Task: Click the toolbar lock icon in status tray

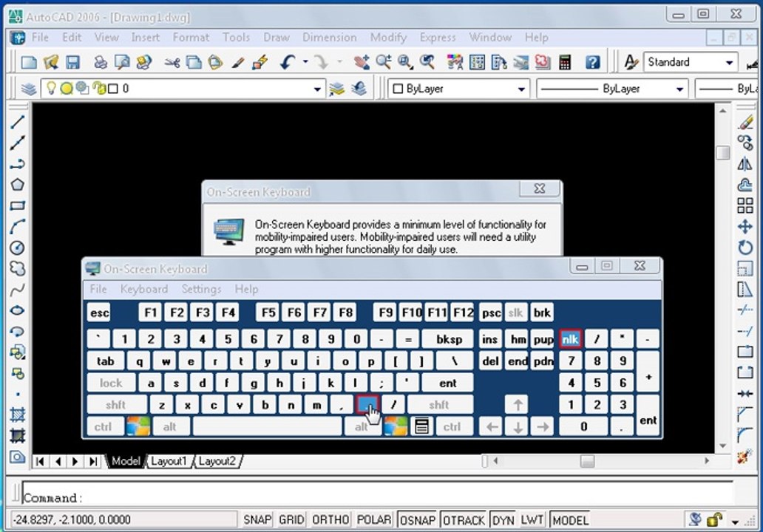Action: (714, 520)
